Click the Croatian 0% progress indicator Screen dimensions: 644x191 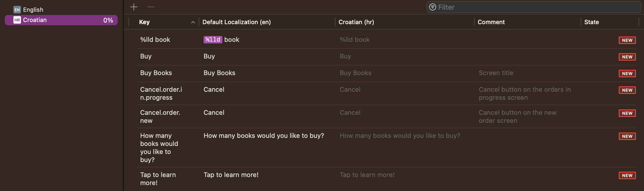108,20
